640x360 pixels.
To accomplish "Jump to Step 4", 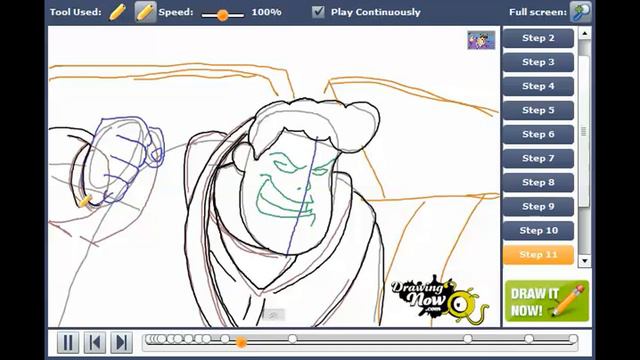I will pos(538,86).
